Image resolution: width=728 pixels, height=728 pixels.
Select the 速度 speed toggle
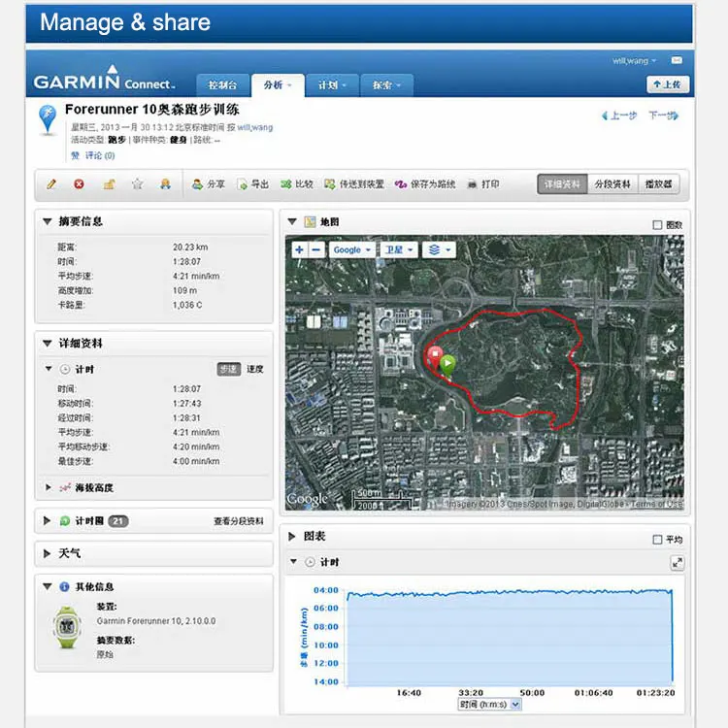(255, 369)
